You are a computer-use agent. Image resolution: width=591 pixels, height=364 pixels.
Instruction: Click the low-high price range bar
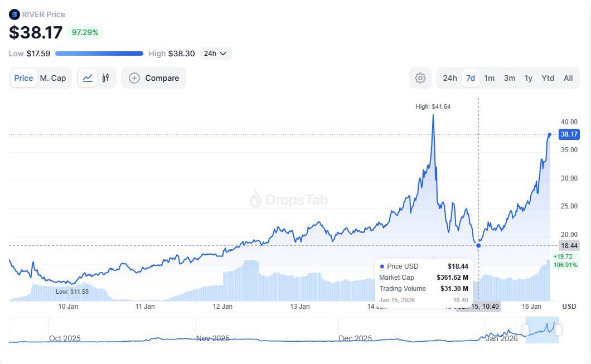click(99, 54)
